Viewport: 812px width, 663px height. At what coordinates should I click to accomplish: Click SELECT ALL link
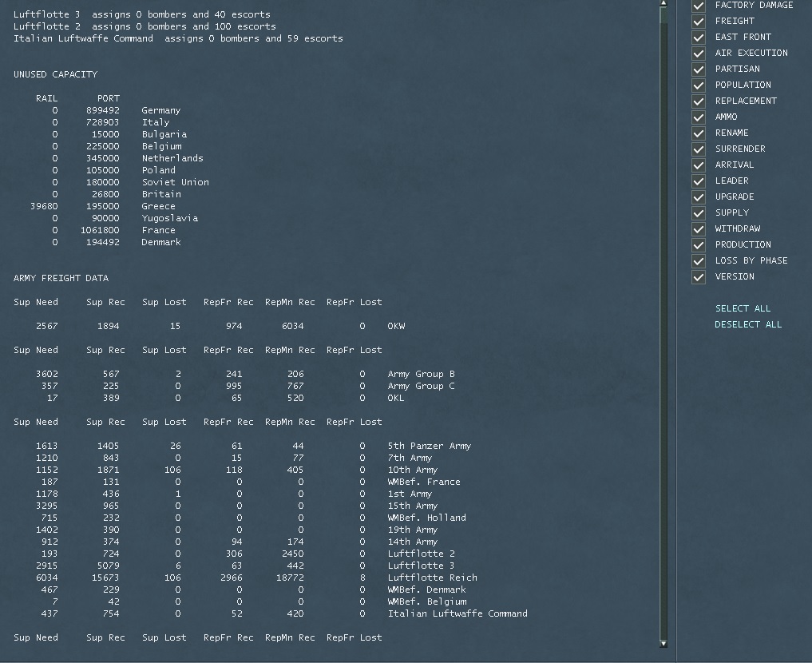743,308
